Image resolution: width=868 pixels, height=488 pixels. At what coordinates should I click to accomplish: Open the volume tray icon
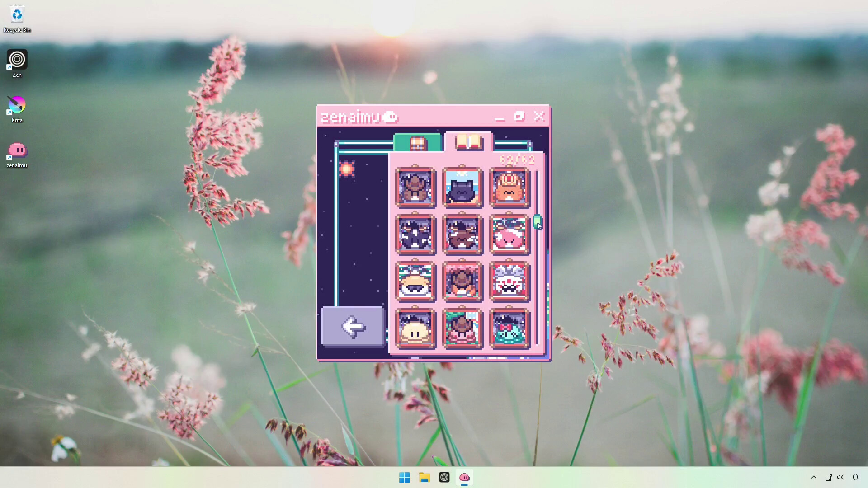coord(840,477)
